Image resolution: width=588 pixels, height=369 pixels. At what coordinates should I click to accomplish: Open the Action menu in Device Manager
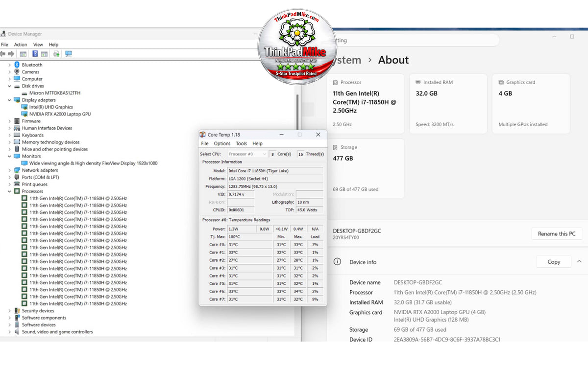(21, 45)
